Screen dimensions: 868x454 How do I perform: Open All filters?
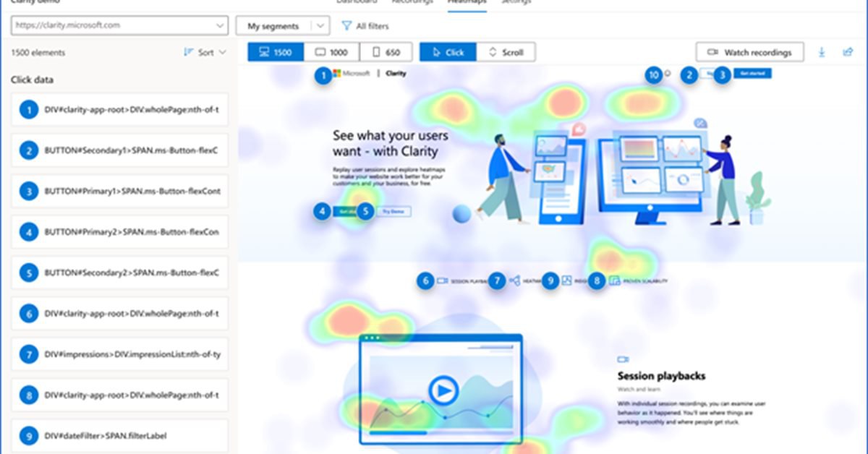(x=365, y=26)
